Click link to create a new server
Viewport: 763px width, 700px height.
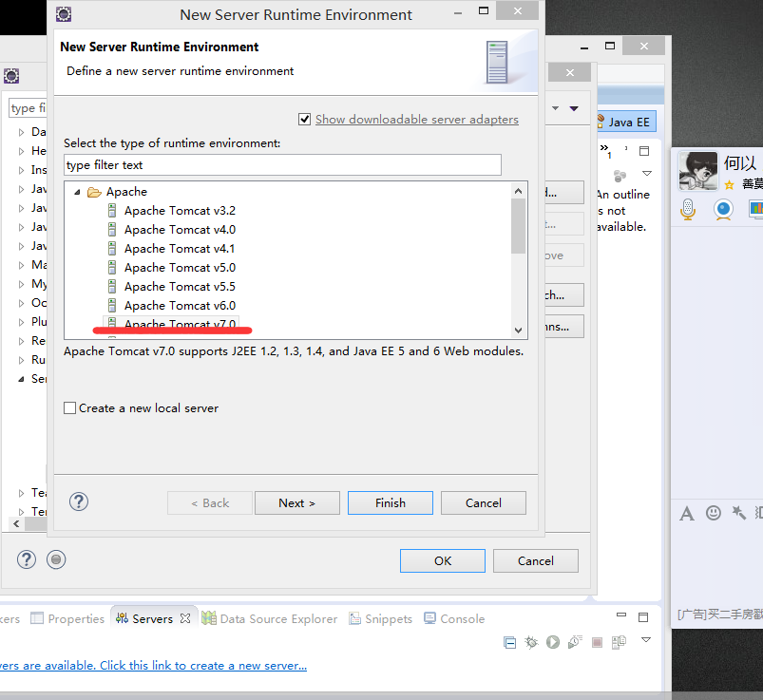[153, 665]
